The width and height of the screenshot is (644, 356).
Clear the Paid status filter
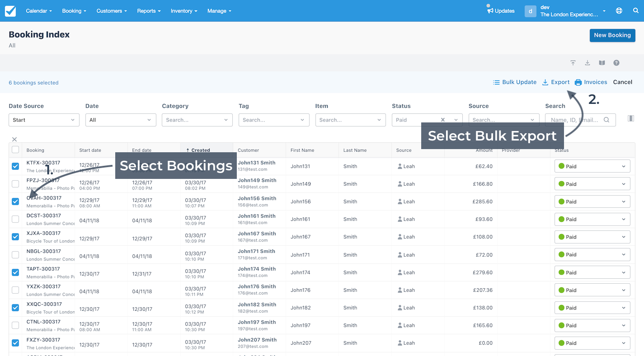[443, 120]
